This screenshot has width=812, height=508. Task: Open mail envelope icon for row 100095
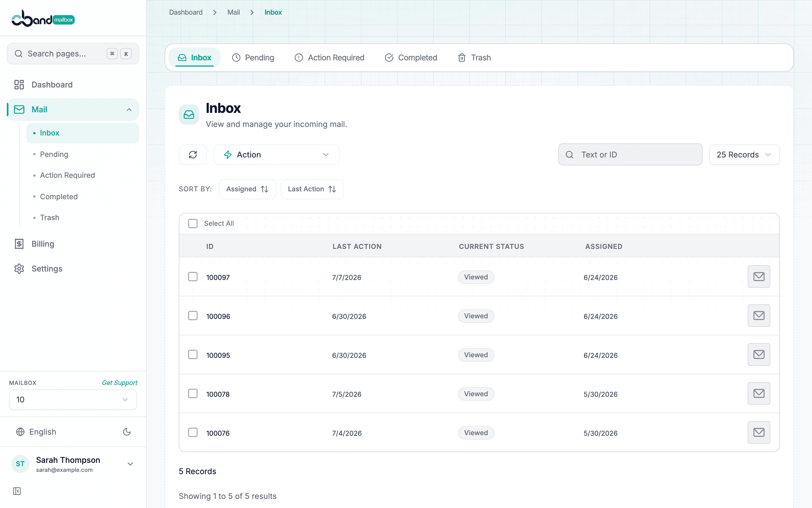(759, 354)
